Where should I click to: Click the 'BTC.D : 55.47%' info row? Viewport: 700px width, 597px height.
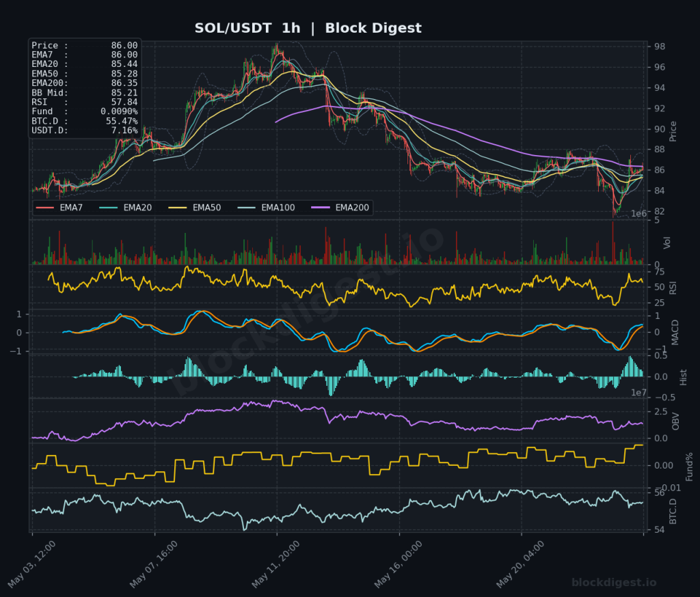84,121
